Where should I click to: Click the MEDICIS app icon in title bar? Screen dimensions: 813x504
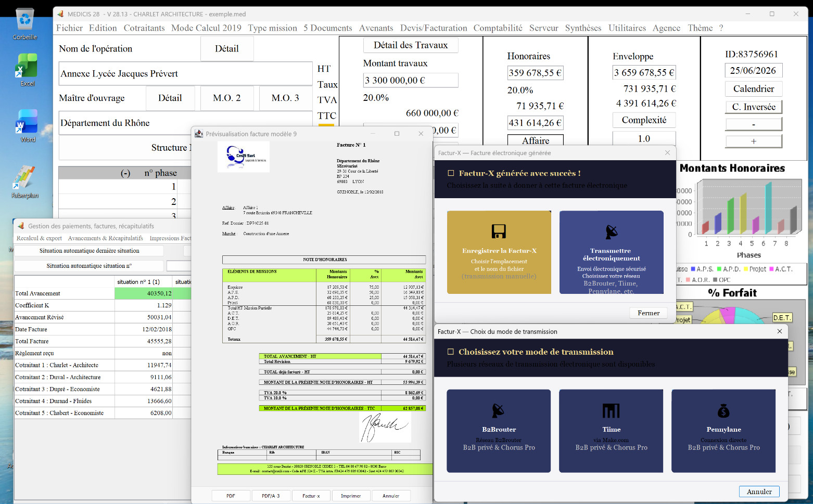click(x=60, y=14)
